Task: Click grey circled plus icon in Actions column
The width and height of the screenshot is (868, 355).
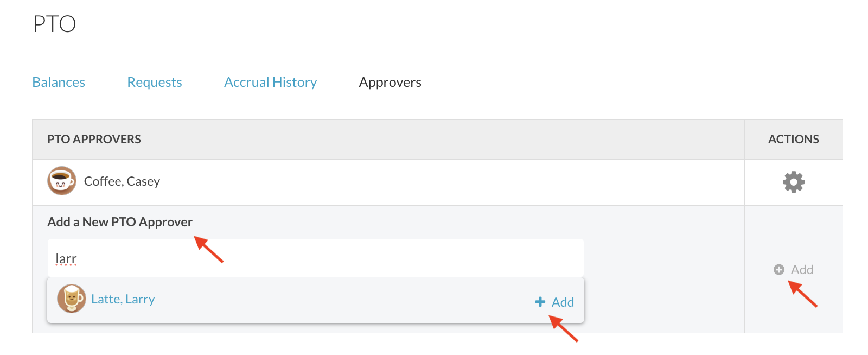Action: pos(779,270)
